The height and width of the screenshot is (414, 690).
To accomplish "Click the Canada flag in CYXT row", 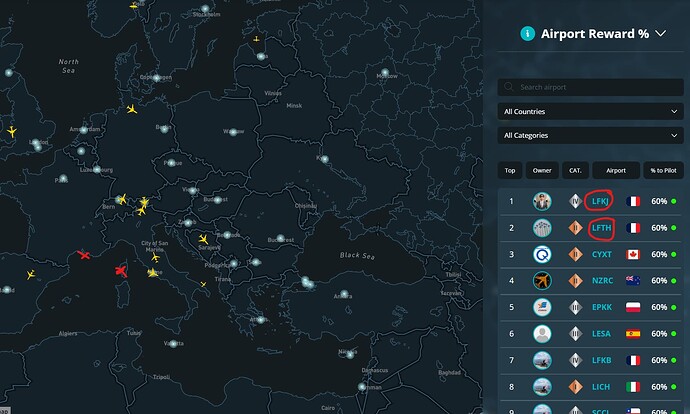I will click(x=632, y=255).
